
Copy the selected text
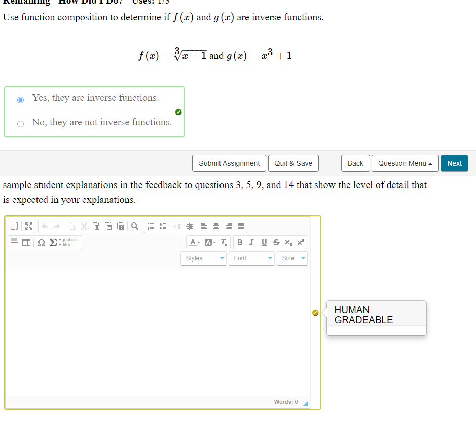point(71,226)
